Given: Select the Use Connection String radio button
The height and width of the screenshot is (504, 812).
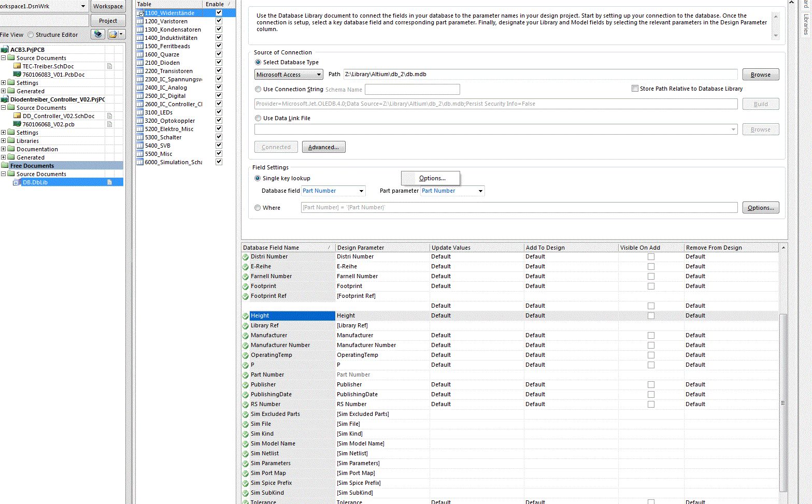Looking at the screenshot, I should pyautogui.click(x=258, y=89).
